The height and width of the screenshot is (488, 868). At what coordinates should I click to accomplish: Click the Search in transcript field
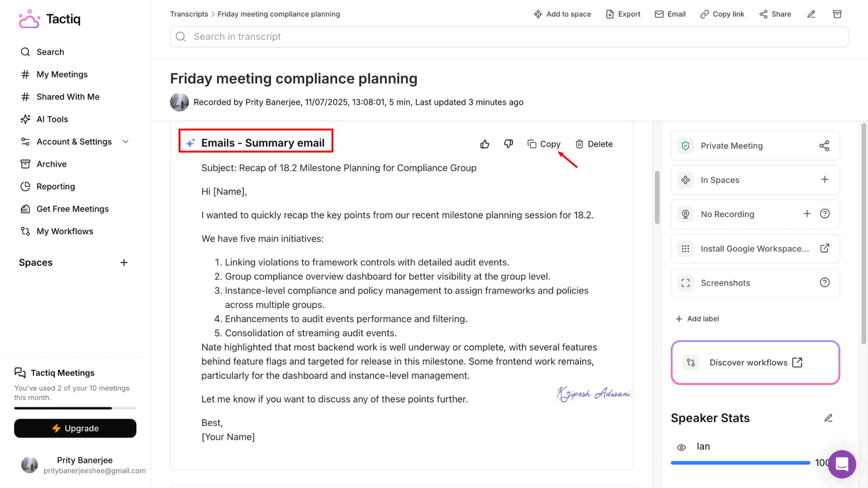(509, 37)
